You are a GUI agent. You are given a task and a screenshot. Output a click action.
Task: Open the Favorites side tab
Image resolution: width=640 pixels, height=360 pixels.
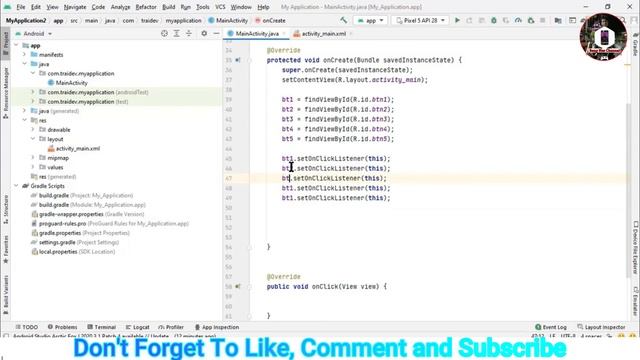6,249
